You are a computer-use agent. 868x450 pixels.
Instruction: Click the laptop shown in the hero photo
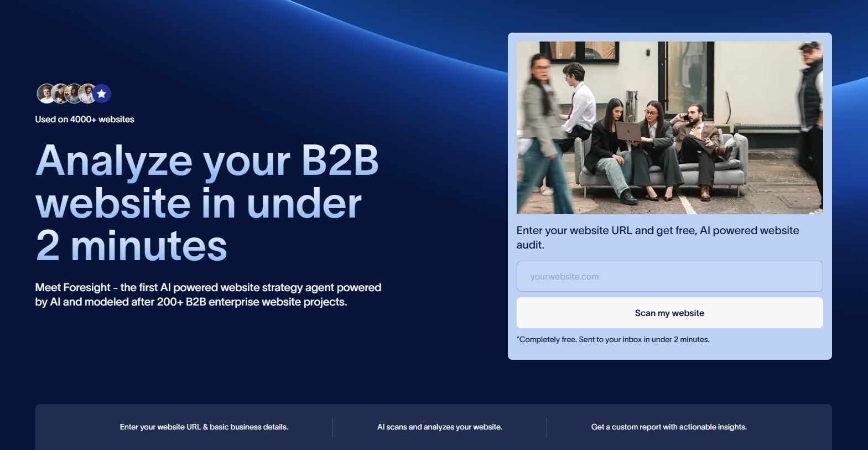[x=628, y=132]
